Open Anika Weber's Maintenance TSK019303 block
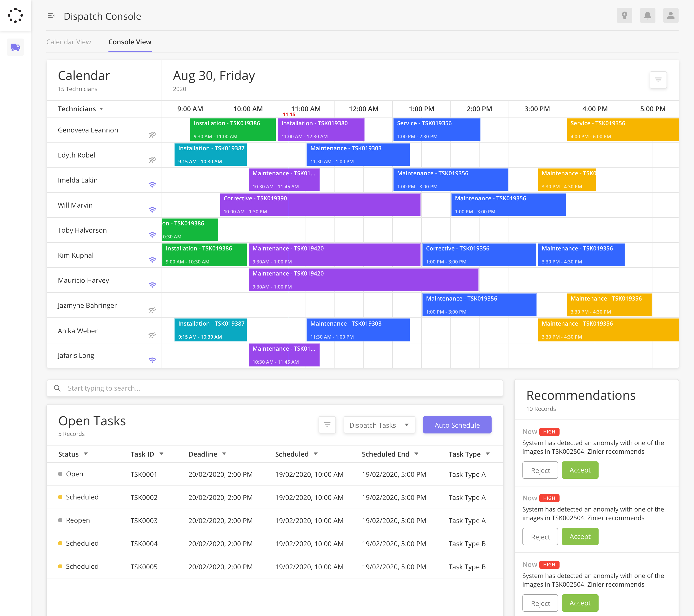 (358, 330)
